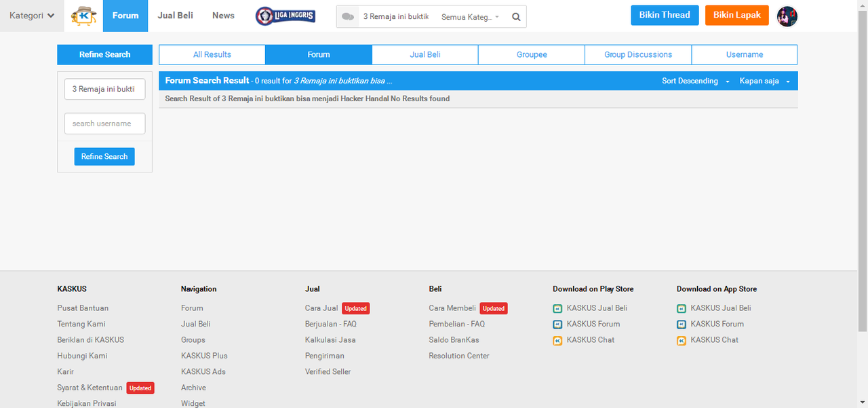The image size is (868, 408).
Task: Click App Store KASKUS Jual Beli icon
Action: [682, 308]
